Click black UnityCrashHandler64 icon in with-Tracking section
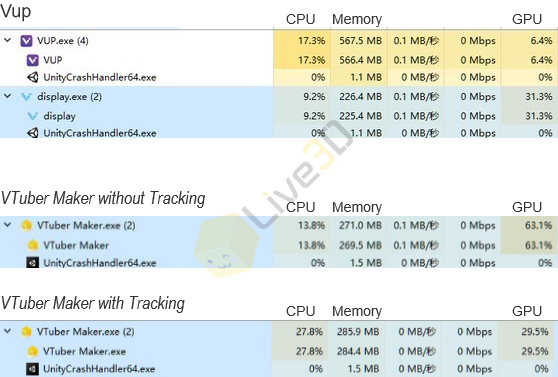Viewport: 558px width, 377px height. tap(33, 369)
